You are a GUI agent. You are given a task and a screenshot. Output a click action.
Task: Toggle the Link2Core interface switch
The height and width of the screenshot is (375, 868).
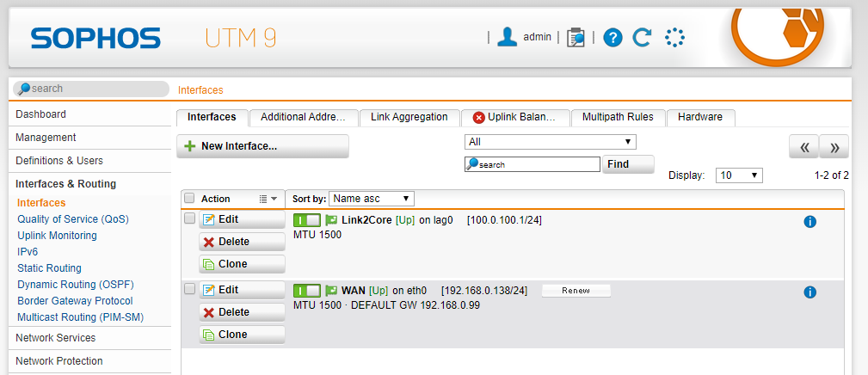click(x=307, y=220)
